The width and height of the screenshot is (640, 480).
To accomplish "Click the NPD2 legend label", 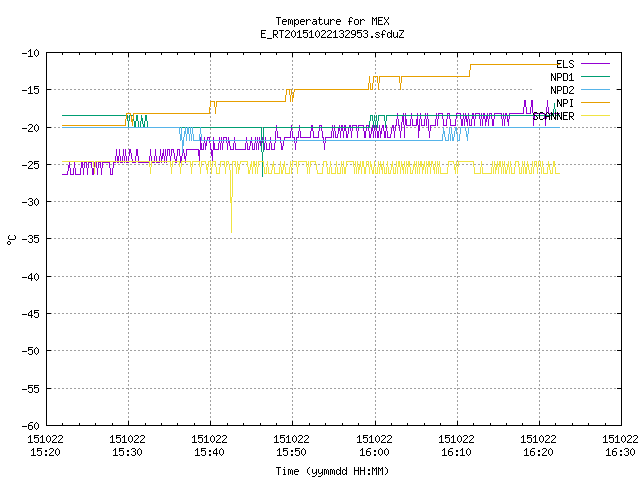I will tap(562, 90).
